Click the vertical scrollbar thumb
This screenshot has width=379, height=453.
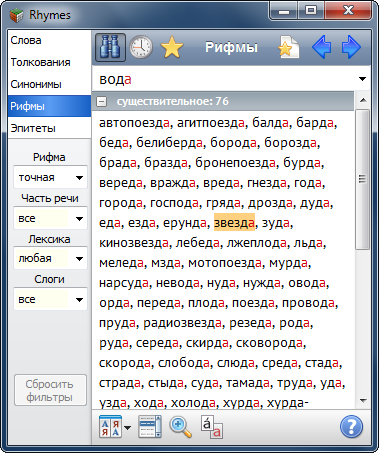[363, 179]
